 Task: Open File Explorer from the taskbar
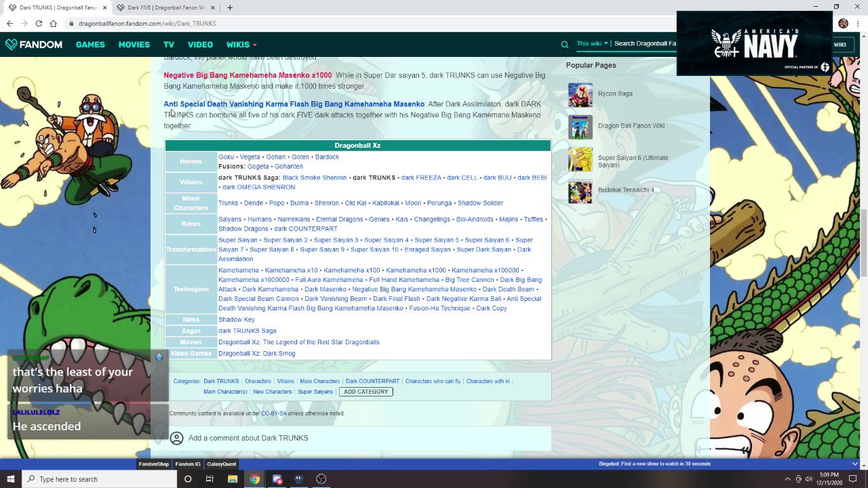[x=233, y=479]
